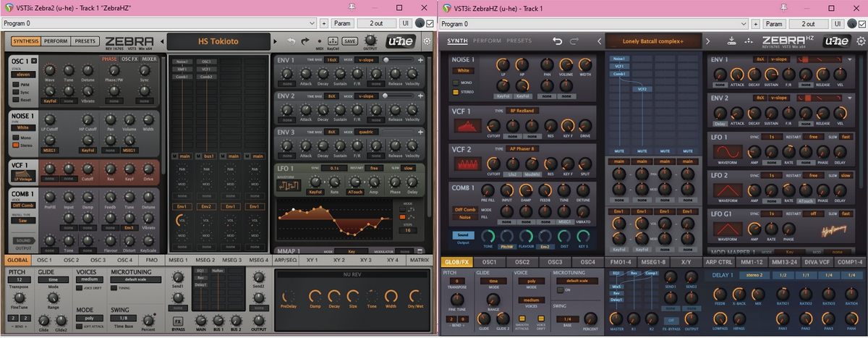The height and width of the screenshot is (338, 868).
Task: Next preset chevron right of Lonely Batcall
Action: pos(707,41)
